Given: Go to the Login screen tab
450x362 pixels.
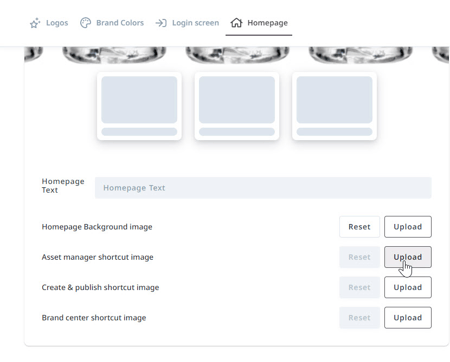Looking at the screenshot, I should (187, 23).
